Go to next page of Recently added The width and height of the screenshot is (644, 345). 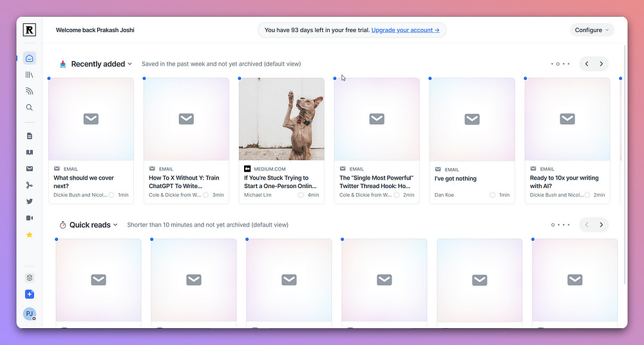[x=601, y=64]
